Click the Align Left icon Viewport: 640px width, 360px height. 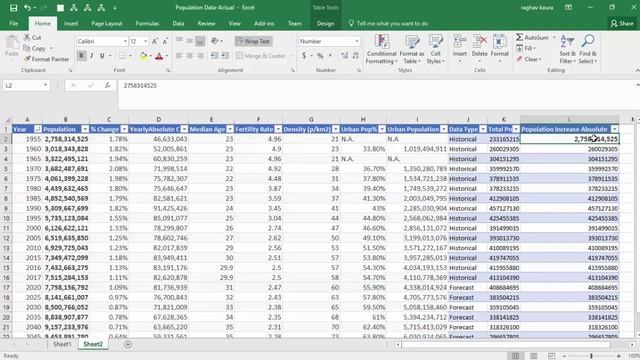179,56
